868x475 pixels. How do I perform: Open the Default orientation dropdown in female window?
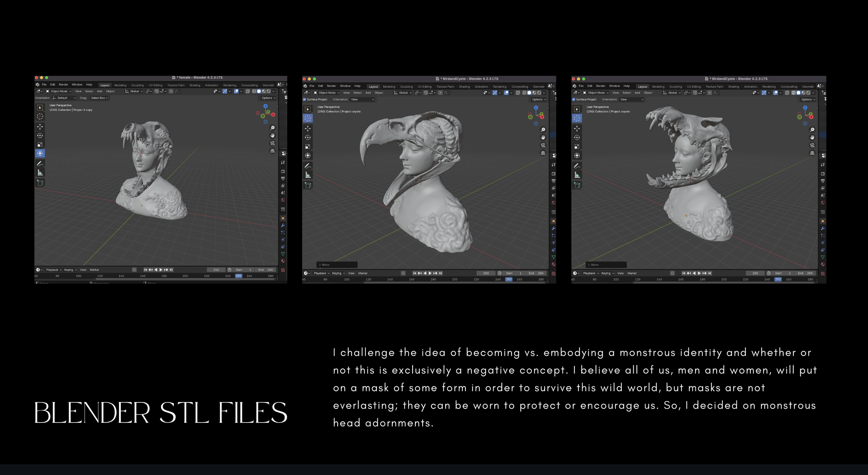[x=64, y=98]
